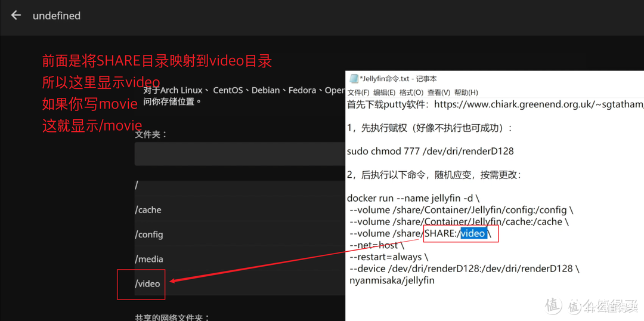Click the nyanmisaka/jellyfin image name line
Screen dimensions: 644x321
(392, 280)
